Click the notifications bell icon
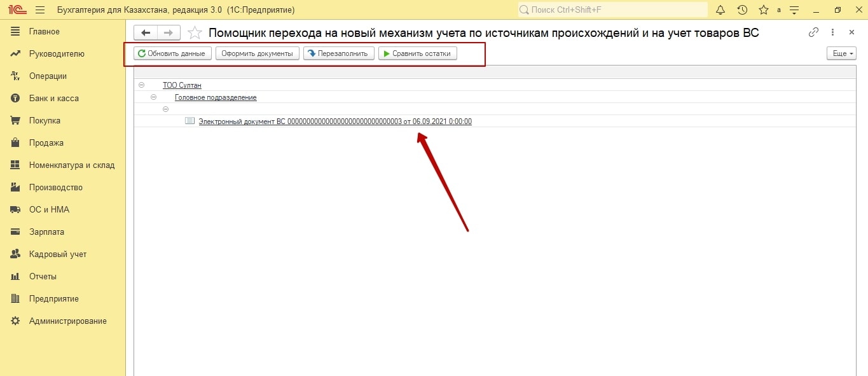868x376 pixels. (x=720, y=10)
